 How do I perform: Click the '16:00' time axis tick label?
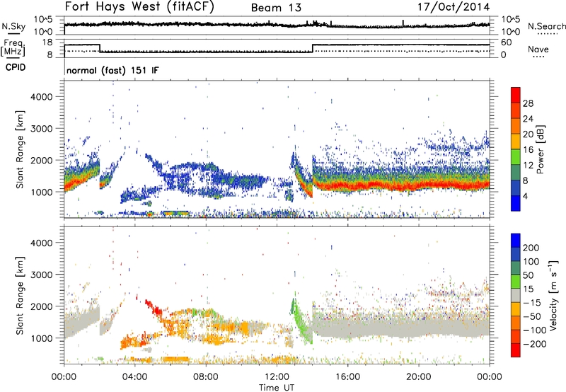(x=347, y=377)
